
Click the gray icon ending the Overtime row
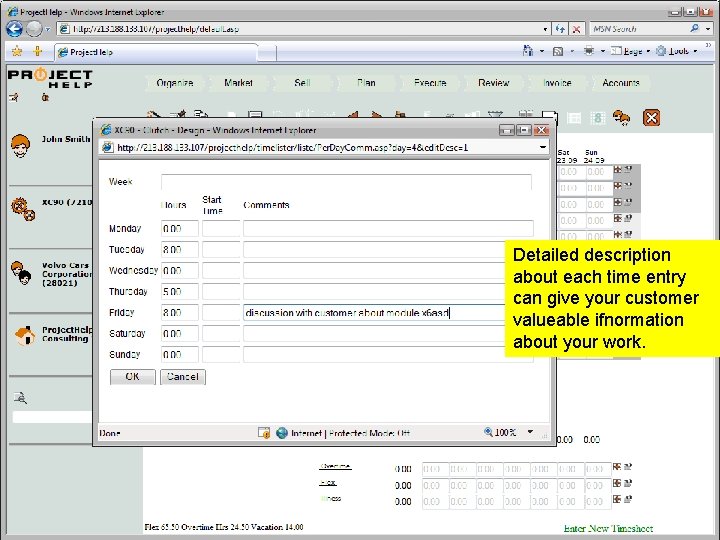pos(628,467)
